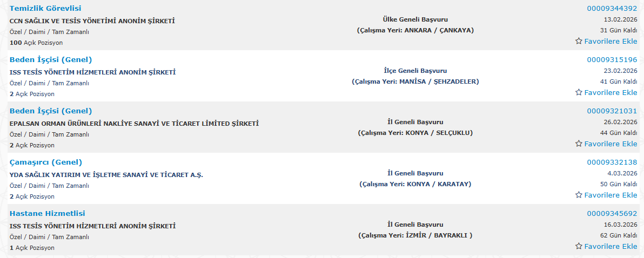This screenshot has height=258, width=644.
Task: Click the CCN Sağlık ve Tesis Yönetimi company name
Action: click(92, 21)
